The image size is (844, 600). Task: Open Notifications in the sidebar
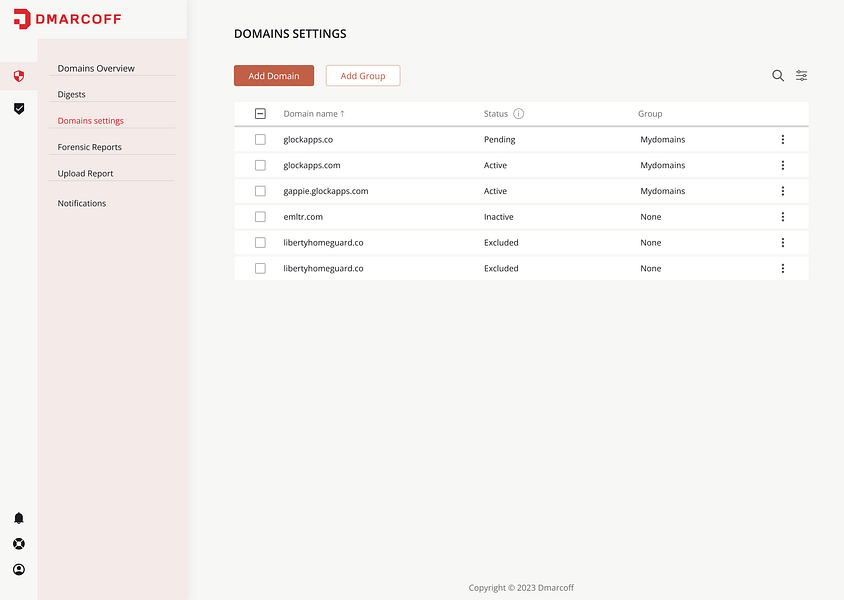pos(82,203)
